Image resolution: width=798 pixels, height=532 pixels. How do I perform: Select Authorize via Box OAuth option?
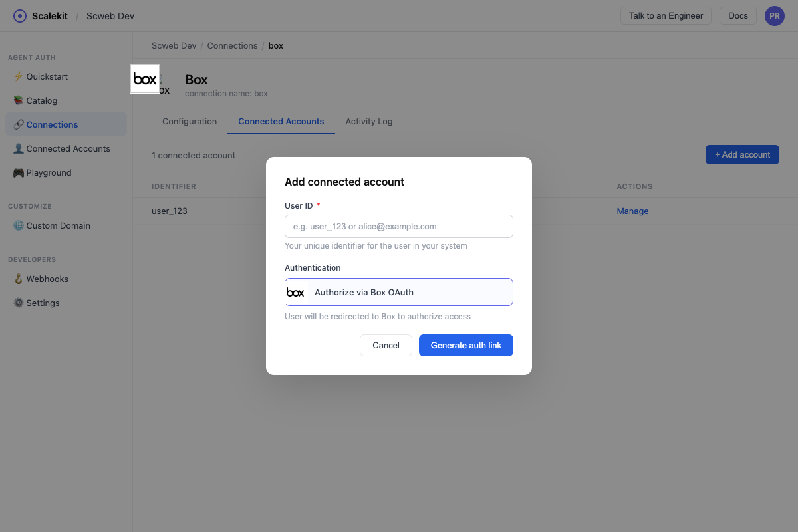[399, 292]
